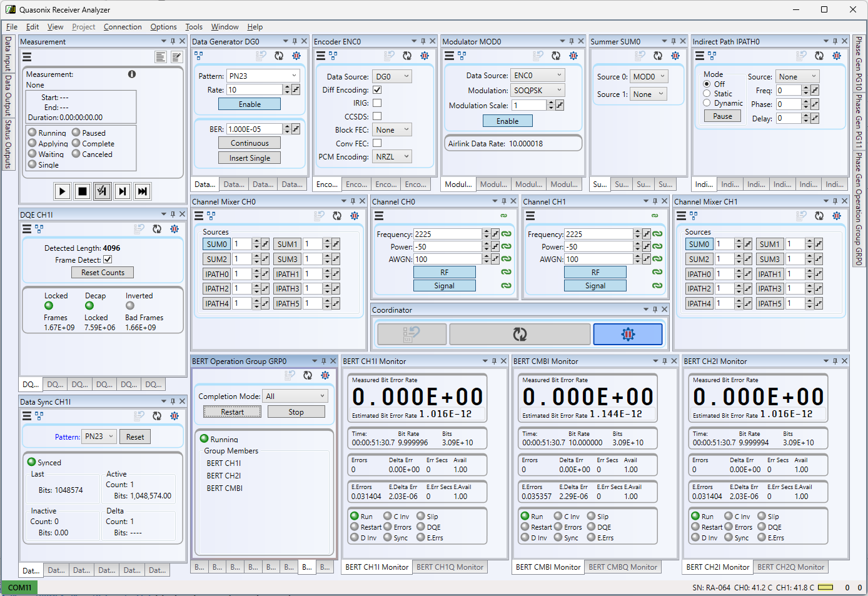The image size is (868, 596).
Task: Open the Modulator Data Source ENC0 dropdown
Action: pos(538,75)
